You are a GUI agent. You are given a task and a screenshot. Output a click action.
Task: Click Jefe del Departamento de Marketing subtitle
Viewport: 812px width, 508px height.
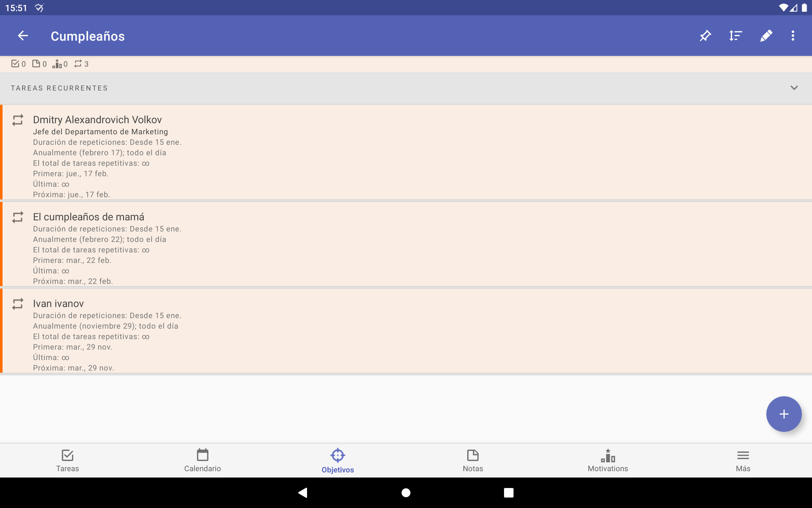click(x=100, y=132)
